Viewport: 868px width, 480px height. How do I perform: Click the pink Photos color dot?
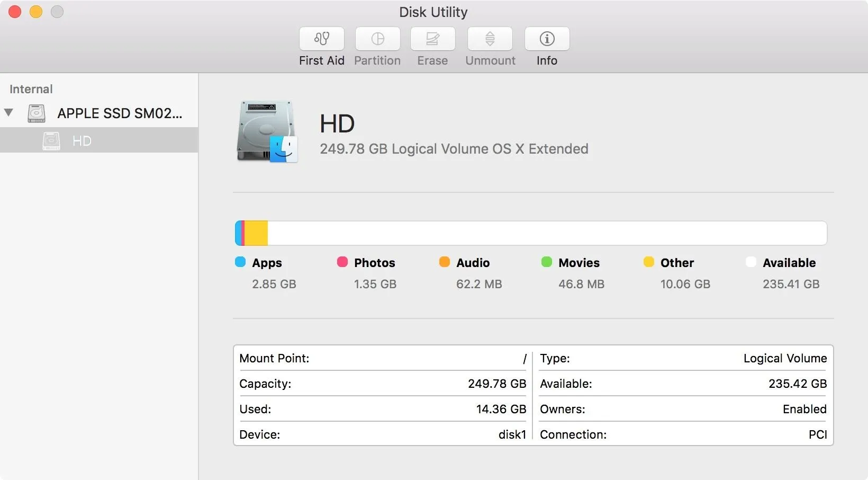click(x=342, y=262)
